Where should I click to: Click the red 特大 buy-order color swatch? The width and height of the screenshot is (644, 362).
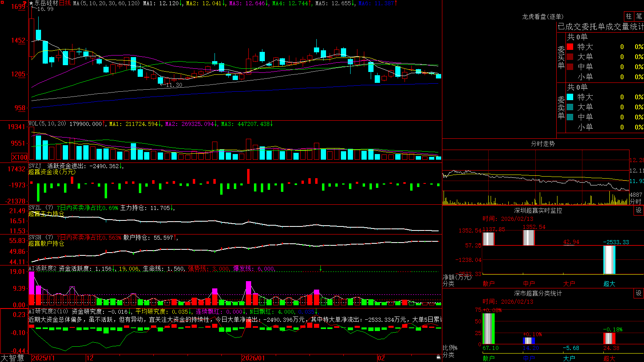(x=570, y=47)
